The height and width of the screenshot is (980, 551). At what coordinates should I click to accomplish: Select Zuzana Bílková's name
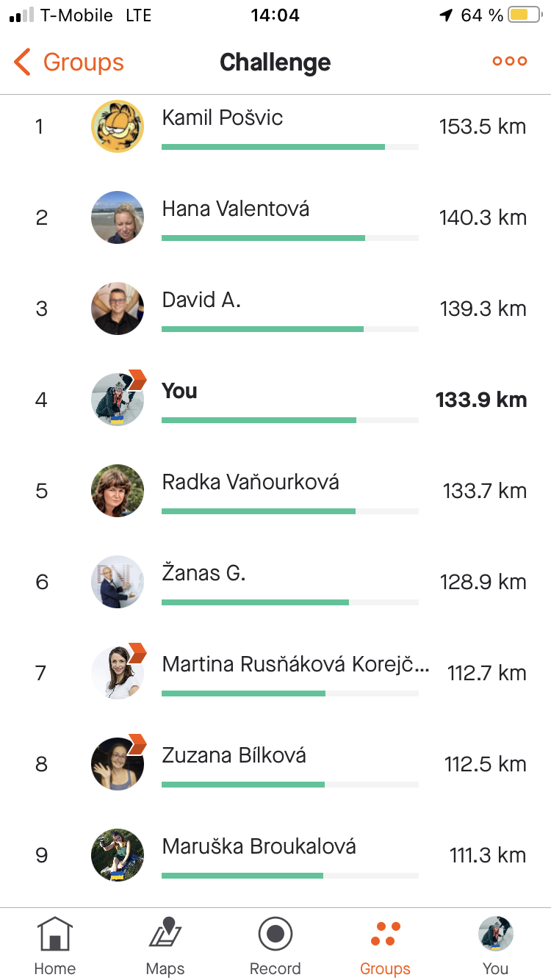click(234, 756)
